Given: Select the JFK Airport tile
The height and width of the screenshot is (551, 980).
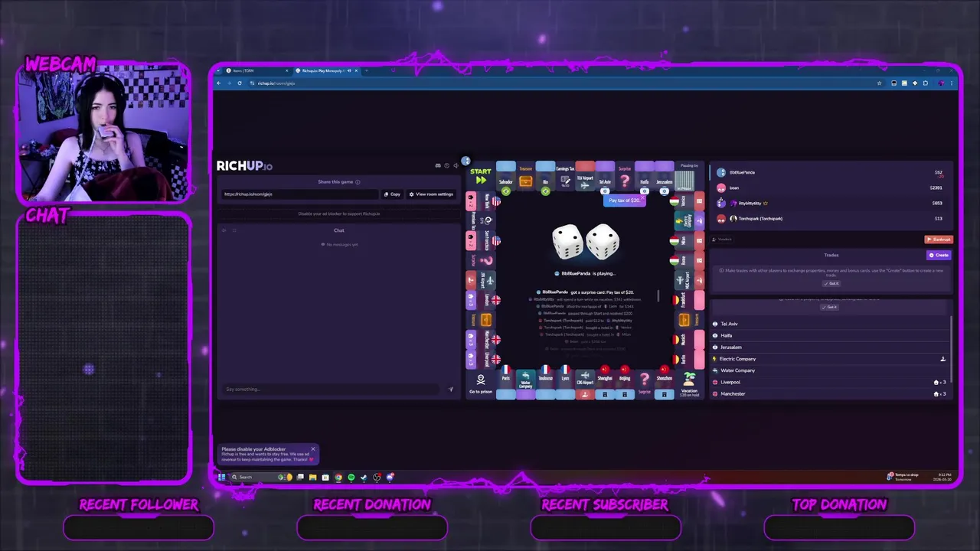Looking at the screenshot, I should pyautogui.click(x=481, y=280).
